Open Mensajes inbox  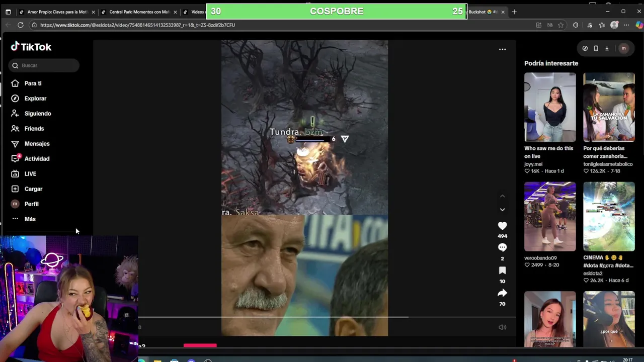coord(37,144)
